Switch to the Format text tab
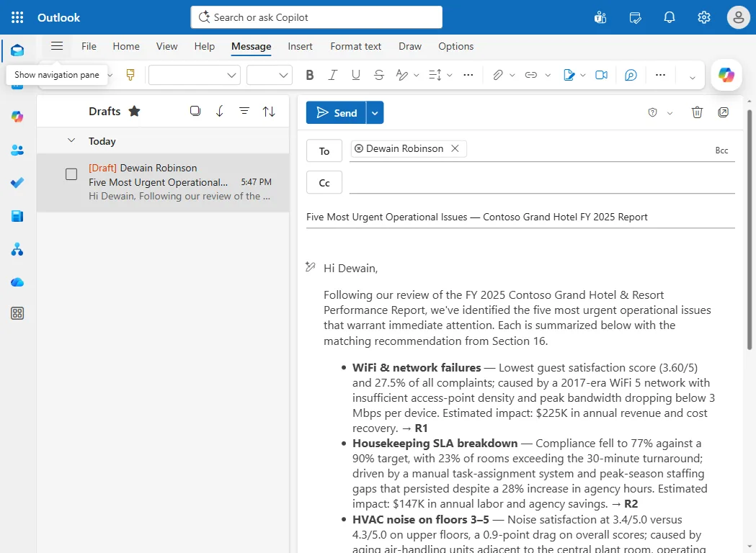756x553 pixels. [x=356, y=46]
